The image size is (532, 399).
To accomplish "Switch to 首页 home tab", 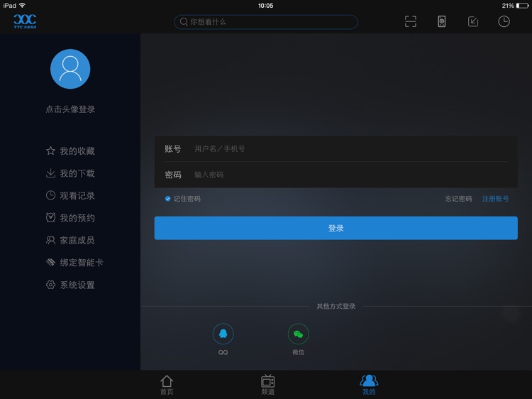I will point(167,385).
